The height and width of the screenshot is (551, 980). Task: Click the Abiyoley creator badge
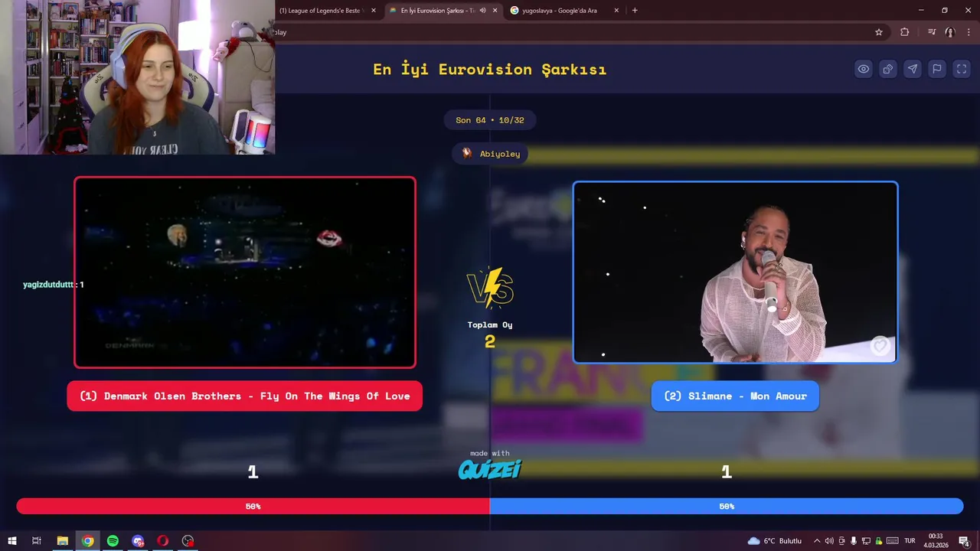[490, 154]
